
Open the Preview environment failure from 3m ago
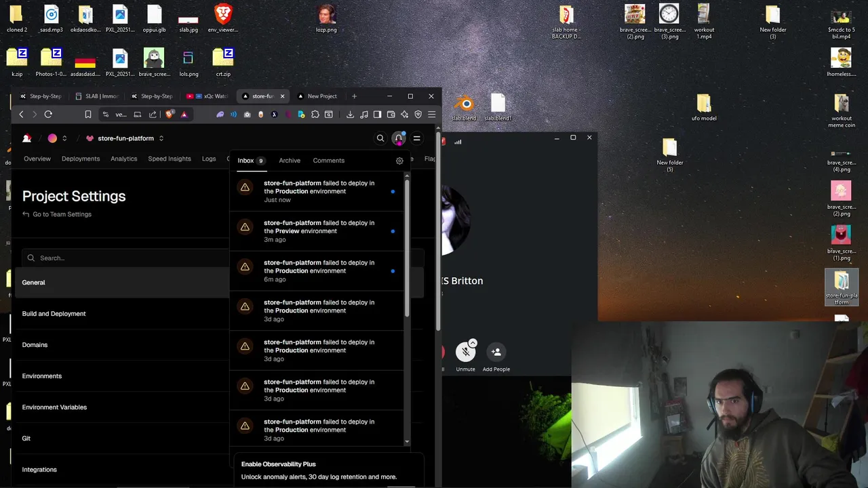317,231
